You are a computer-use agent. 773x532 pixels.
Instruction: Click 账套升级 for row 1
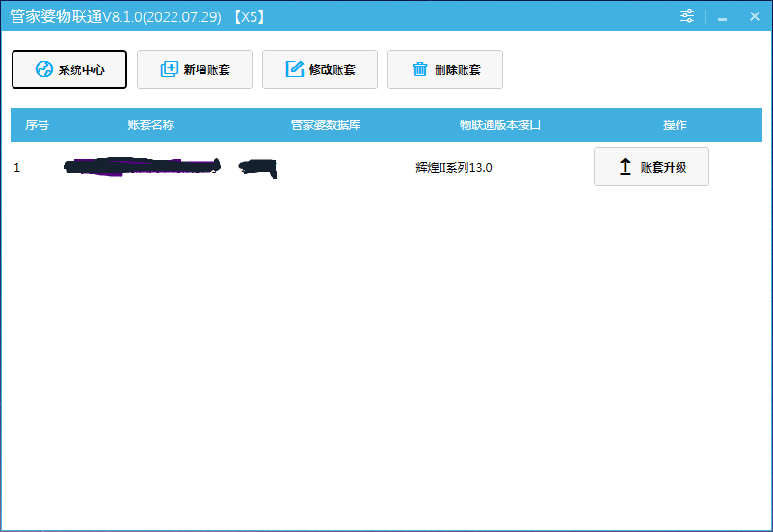[652, 167]
